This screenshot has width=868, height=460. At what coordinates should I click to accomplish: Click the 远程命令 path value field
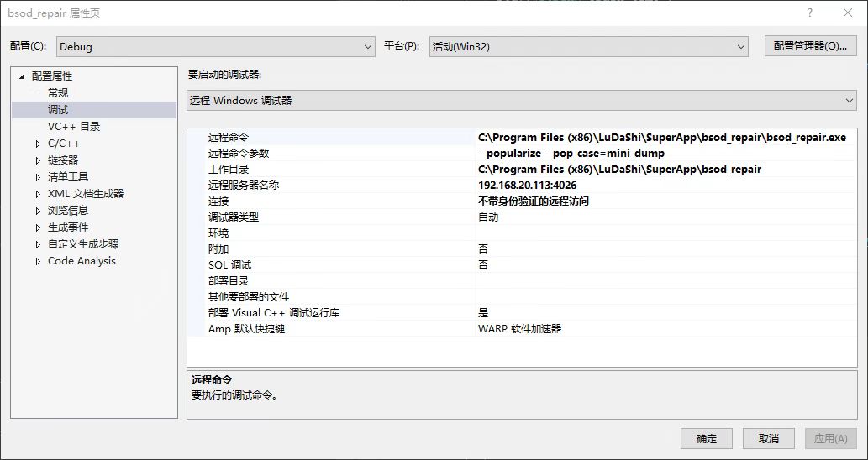(x=661, y=137)
